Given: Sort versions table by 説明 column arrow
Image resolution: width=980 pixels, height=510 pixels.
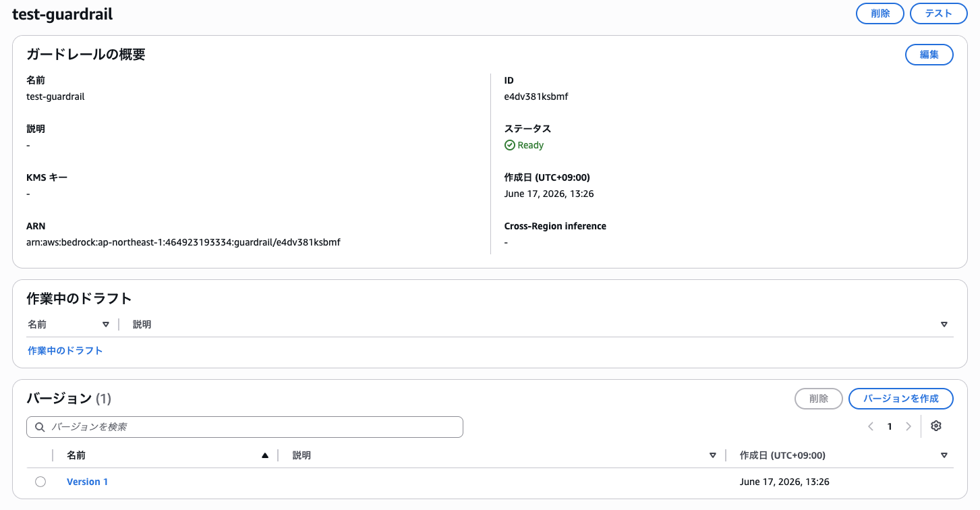Looking at the screenshot, I should tap(713, 455).
